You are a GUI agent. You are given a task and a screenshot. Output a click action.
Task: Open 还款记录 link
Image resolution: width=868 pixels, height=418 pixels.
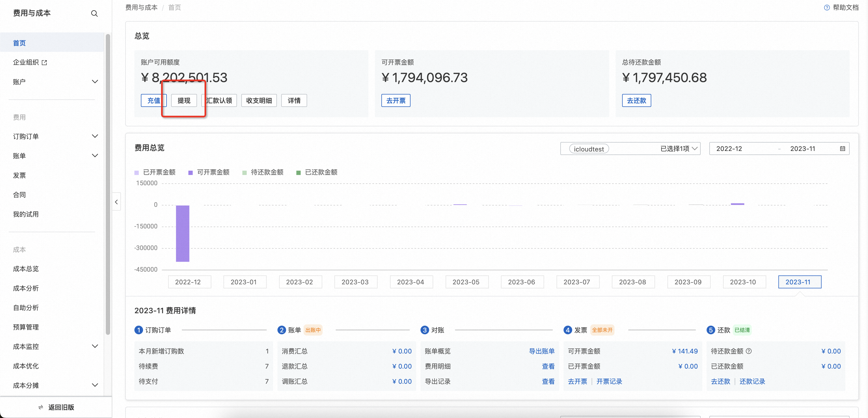pyautogui.click(x=752, y=381)
